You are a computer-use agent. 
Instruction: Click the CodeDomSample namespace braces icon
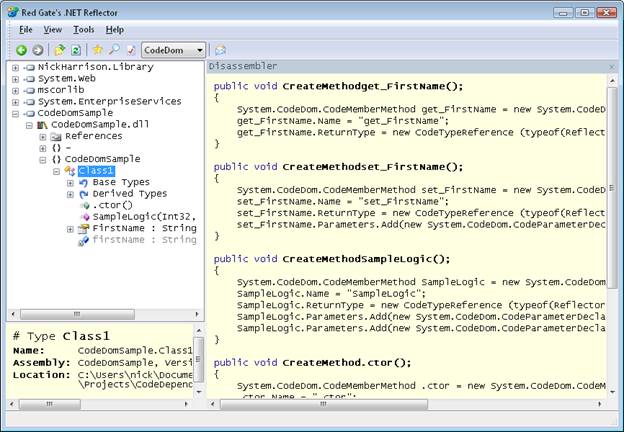pos(57,160)
